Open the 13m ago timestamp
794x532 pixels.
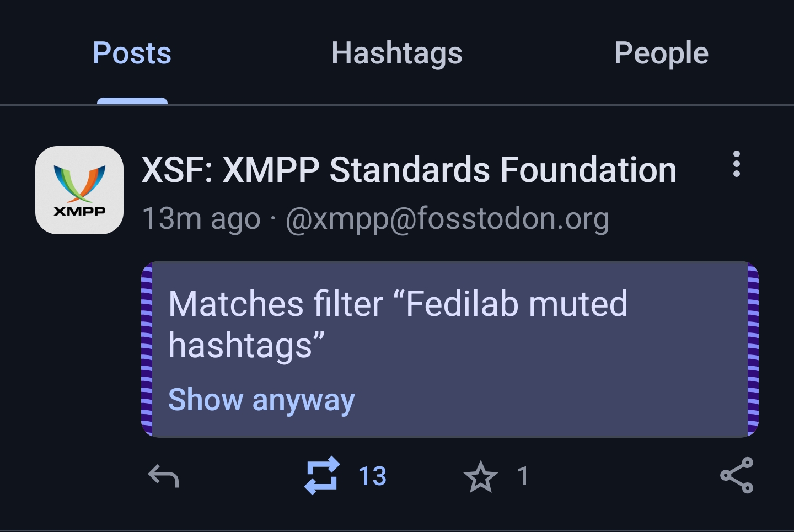[201, 219]
